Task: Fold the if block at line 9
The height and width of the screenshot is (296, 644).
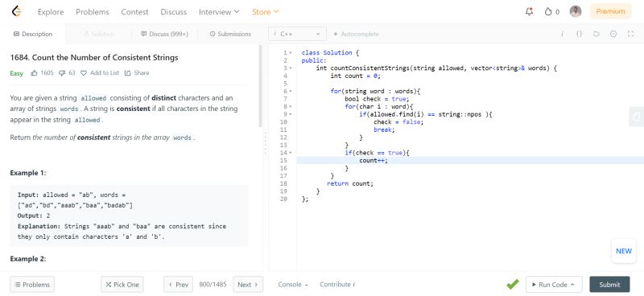Action: [291, 114]
